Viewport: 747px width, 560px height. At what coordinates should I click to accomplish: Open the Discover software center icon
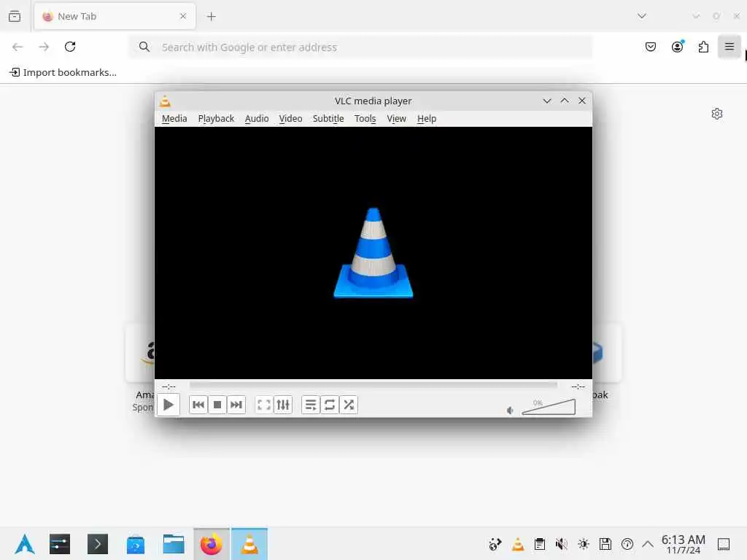(136, 544)
